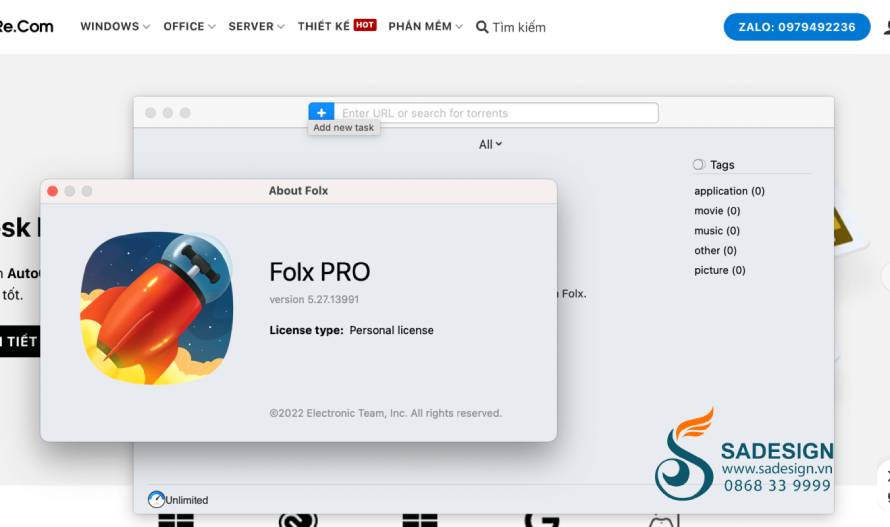890x527 pixels.
Task: Close the About Folx window with the red button
Action: (x=53, y=191)
